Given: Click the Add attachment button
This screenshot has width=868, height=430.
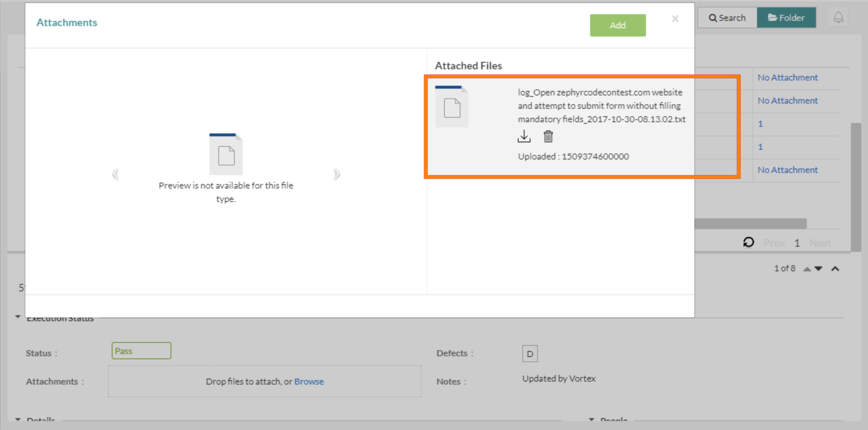Looking at the screenshot, I should click(x=618, y=25).
